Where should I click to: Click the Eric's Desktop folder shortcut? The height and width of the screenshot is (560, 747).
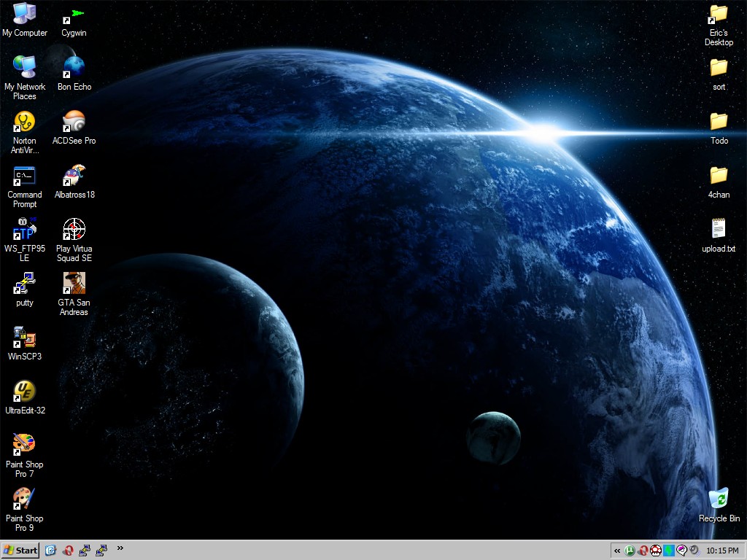point(719,25)
